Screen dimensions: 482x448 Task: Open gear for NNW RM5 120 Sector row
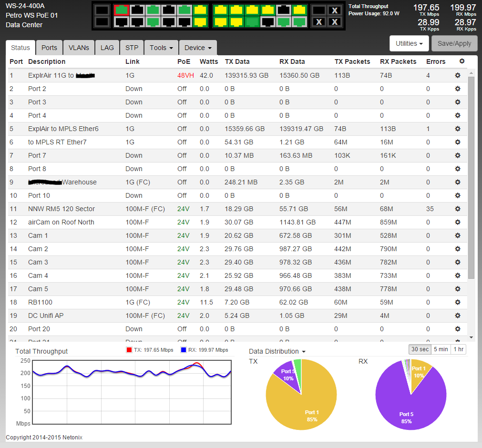click(x=457, y=209)
